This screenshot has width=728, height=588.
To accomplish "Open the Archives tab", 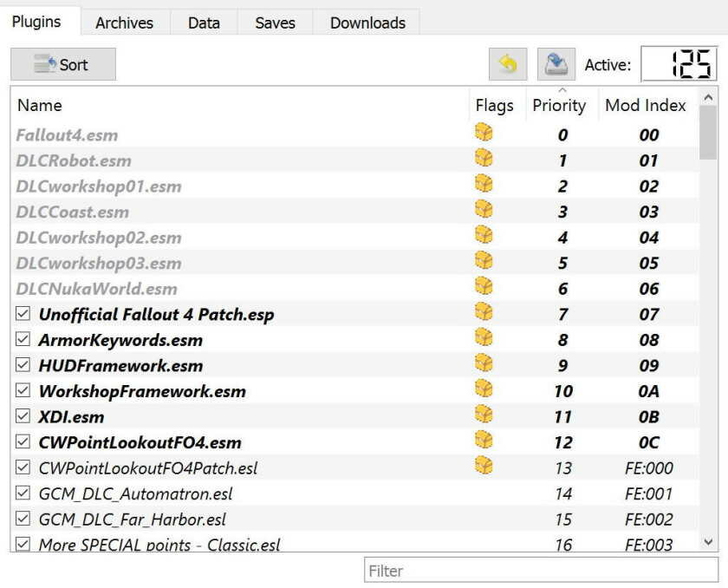I will pos(125,23).
